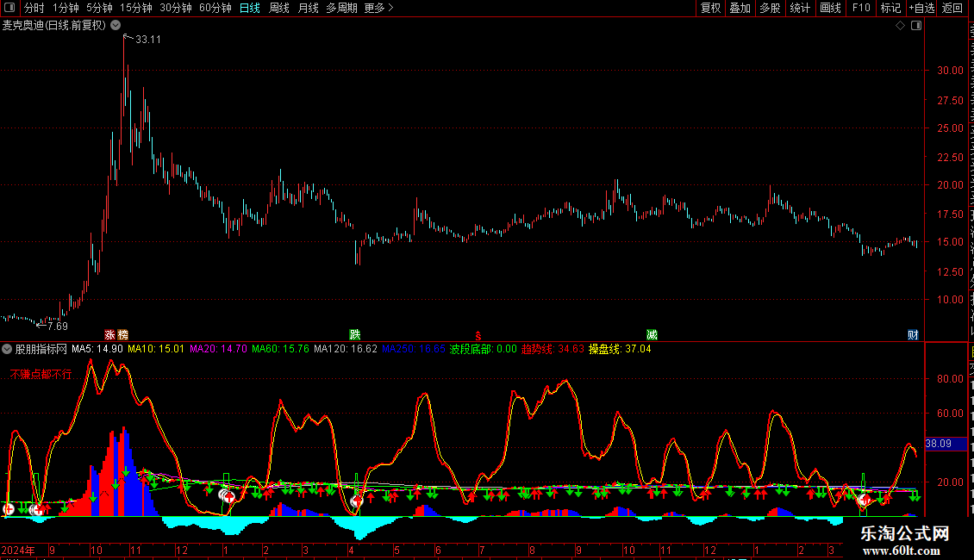Click the 80.00 indicator axis label

click(x=950, y=379)
